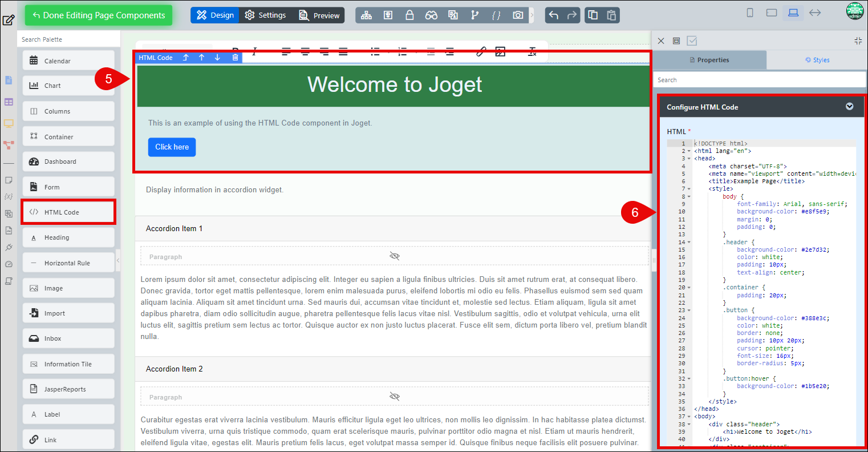
Task: Open the userview builder monitor icon in left sidebar
Action: point(9,123)
